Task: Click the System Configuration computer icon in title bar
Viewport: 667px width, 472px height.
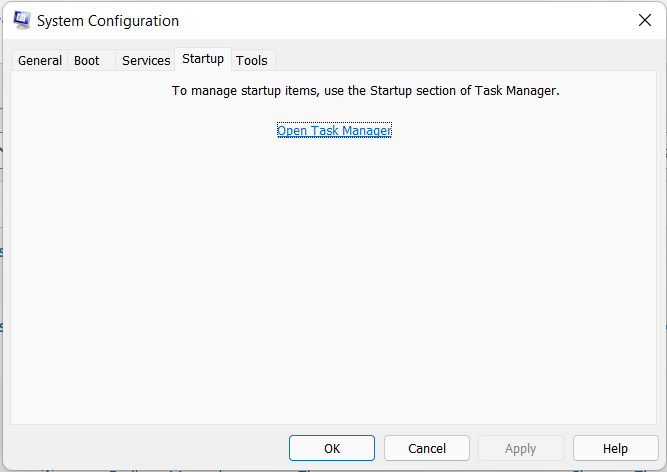Action: pos(22,20)
